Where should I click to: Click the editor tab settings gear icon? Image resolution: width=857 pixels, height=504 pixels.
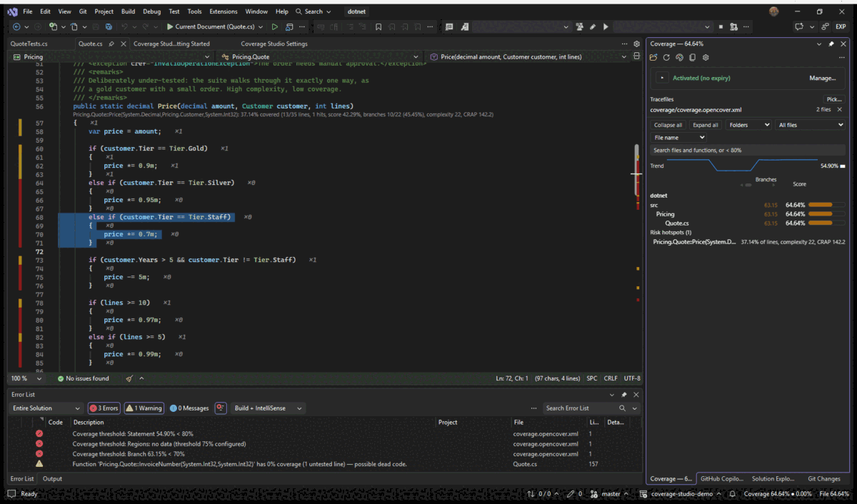click(x=636, y=44)
